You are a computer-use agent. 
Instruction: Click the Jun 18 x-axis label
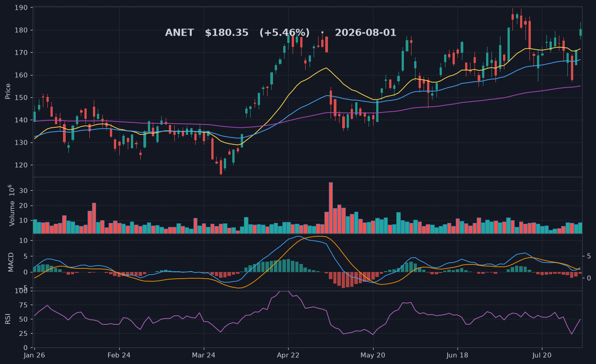pyautogui.click(x=457, y=356)
